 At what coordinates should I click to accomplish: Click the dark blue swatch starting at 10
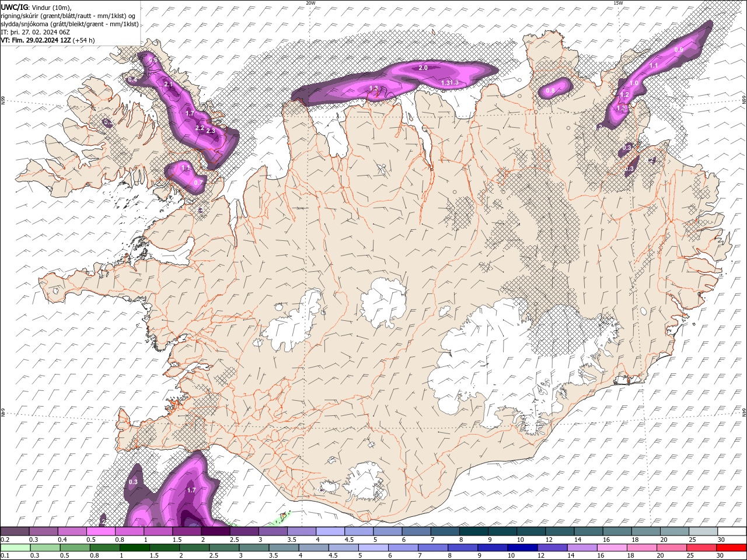pyautogui.click(x=522, y=548)
